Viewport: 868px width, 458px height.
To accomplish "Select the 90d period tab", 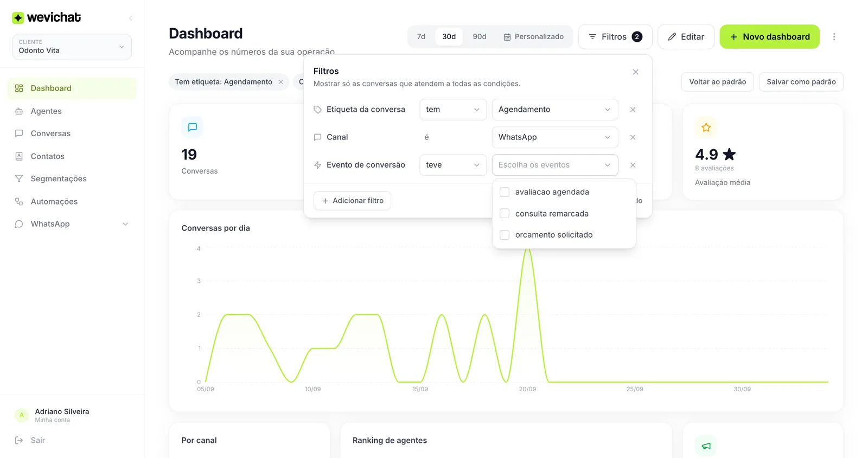I will 480,37.
